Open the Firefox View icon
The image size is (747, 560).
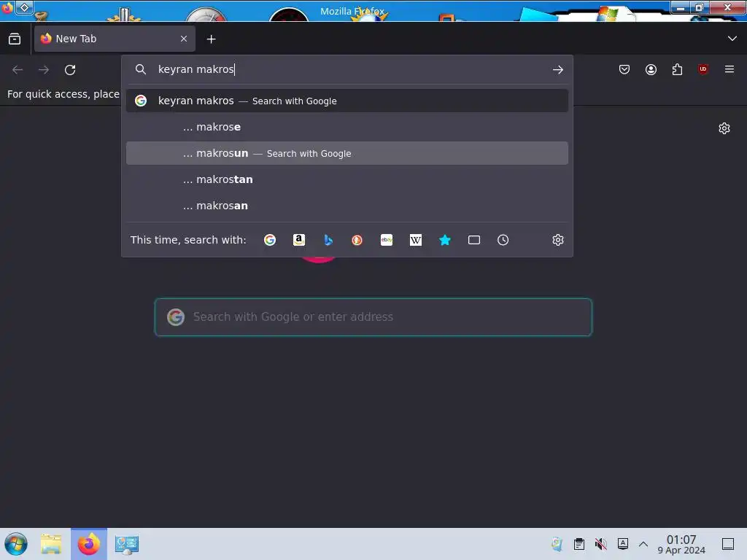pyautogui.click(x=15, y=39)
